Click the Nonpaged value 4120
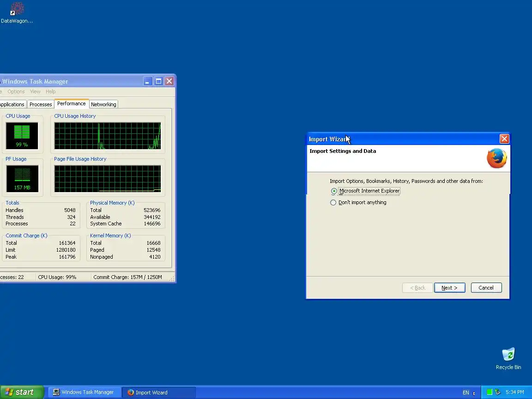 click(x=155, y=257)
